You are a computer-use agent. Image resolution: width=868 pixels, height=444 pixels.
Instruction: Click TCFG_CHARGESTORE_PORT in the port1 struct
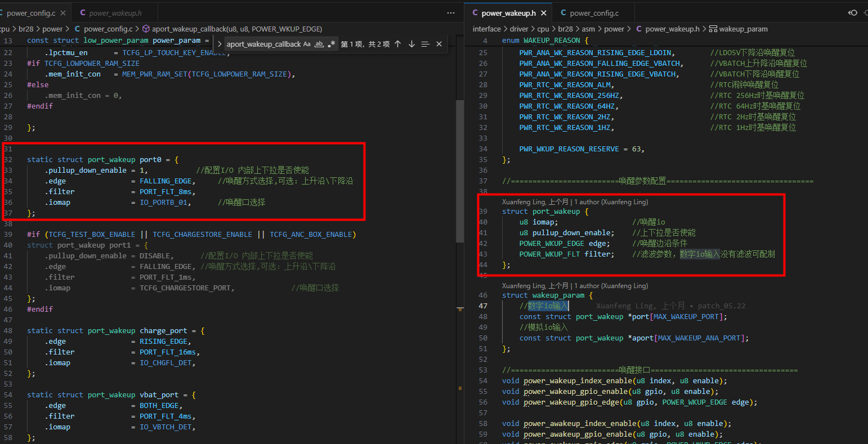pyautogui.click(x=185, y=288)
